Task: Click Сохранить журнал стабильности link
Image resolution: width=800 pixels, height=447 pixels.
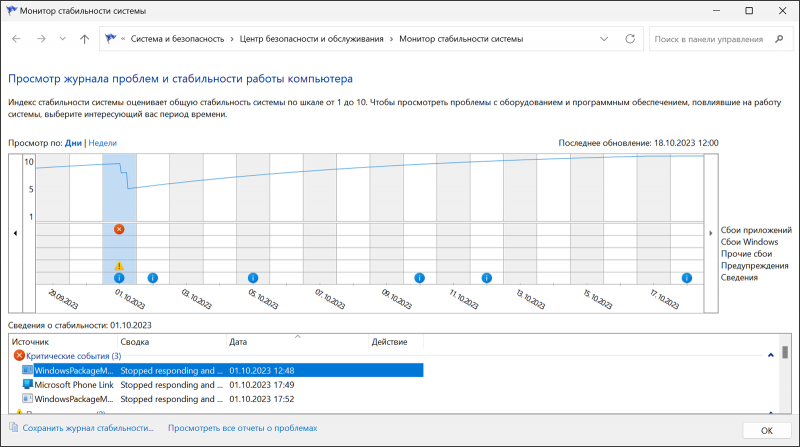Action: click(89, 428)
